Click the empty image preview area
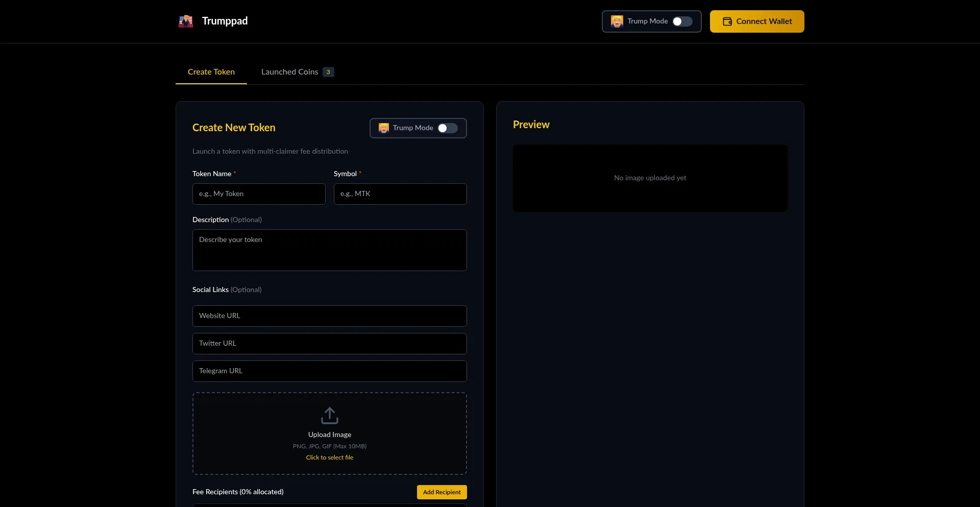The width and height of the screenshot is (980, 507). tap(650, 178)
